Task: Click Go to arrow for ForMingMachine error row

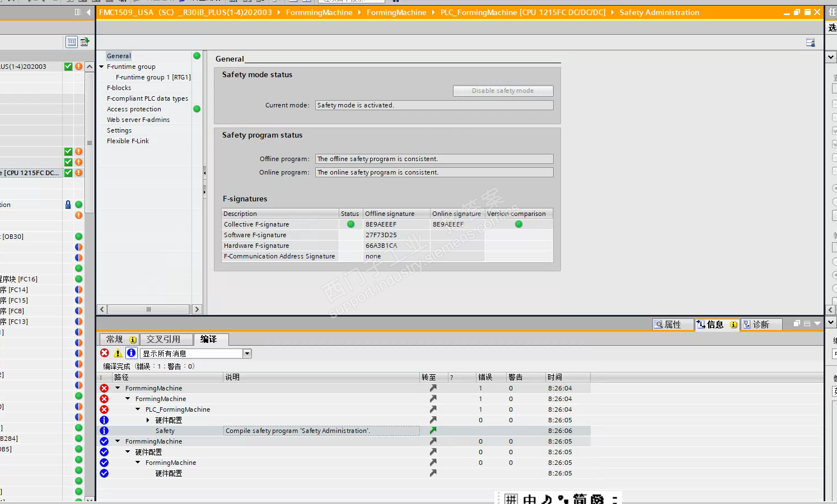Action: click(x=433, y=399)
